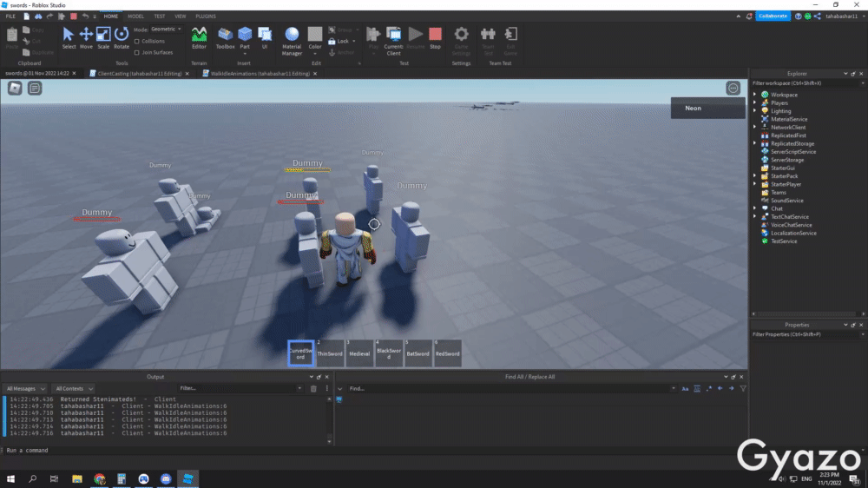Select ServerScriptService in Explorer
The width and height of the screenshot is (868, 488).
(x=792, y=152)
